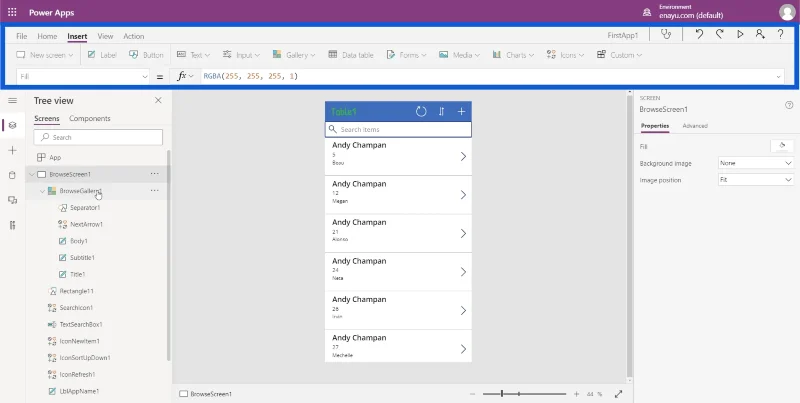Open the Charts dropdown in ribbon
800x403 pixels.
pos(513,55)
